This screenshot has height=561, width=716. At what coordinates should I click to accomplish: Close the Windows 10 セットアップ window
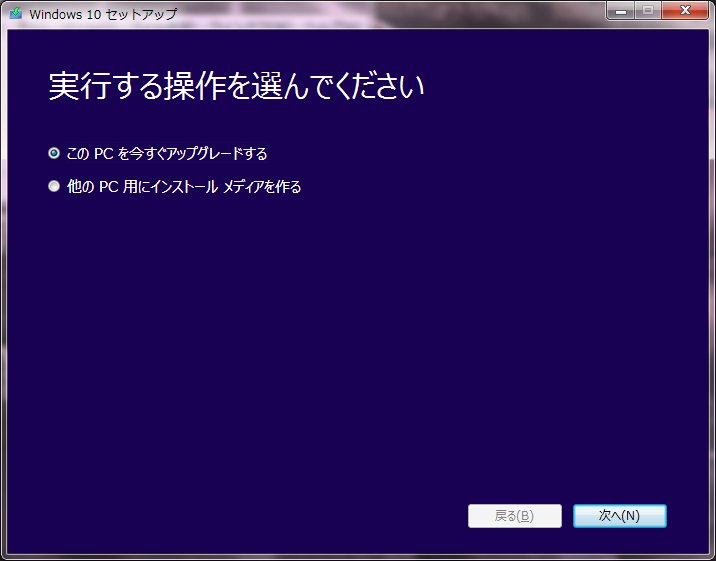click(x=684, y=10)
